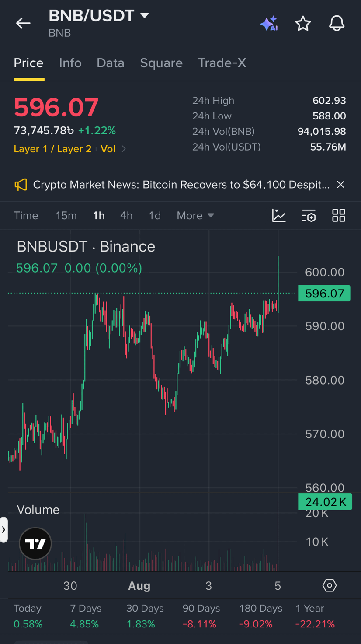Tap the 90 Days -8.11% performance

(x=201, y=616)
